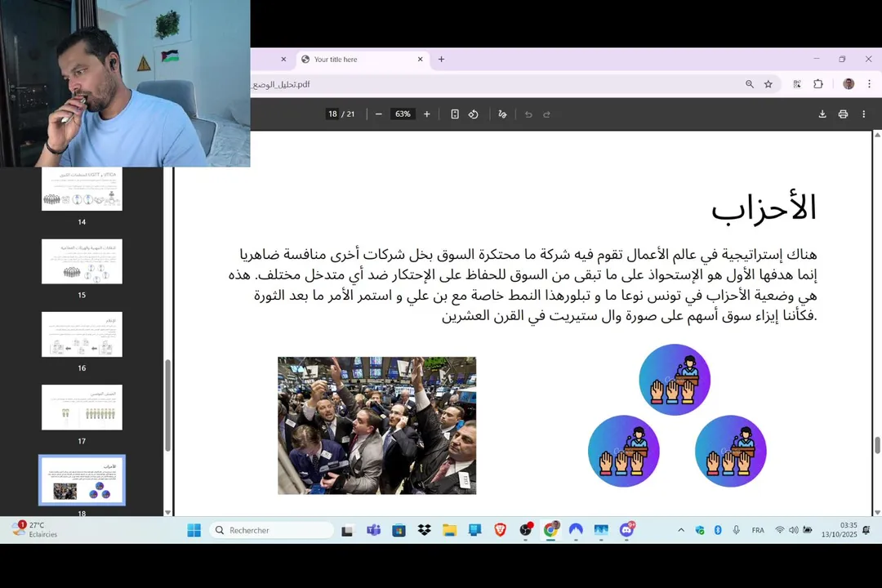This screenshot has height=588, width=882.
Task: Click the thumbnail sidebar scrollbar
Action: point(167,405)
